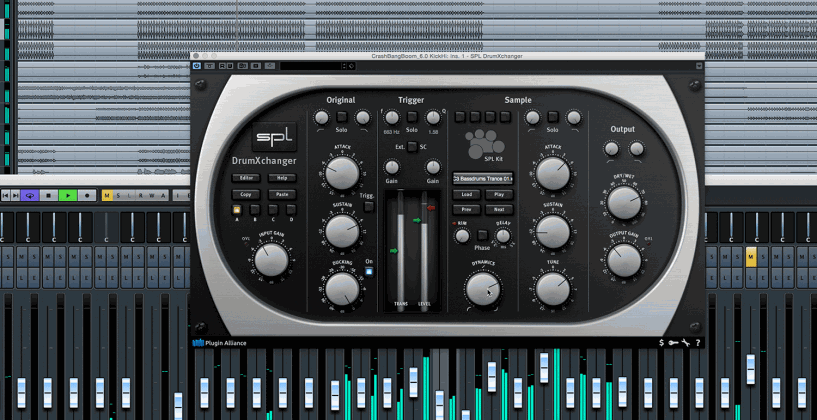
Task: Click the Copy button
Action: (x=246, y=194)
